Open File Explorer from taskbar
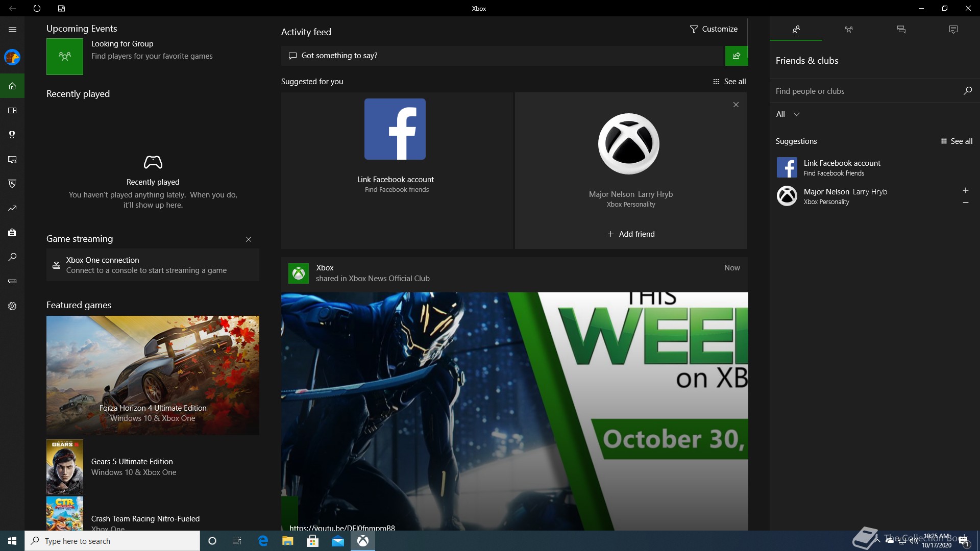The width and height of the screenshot is (980, 551). [288, 541]
